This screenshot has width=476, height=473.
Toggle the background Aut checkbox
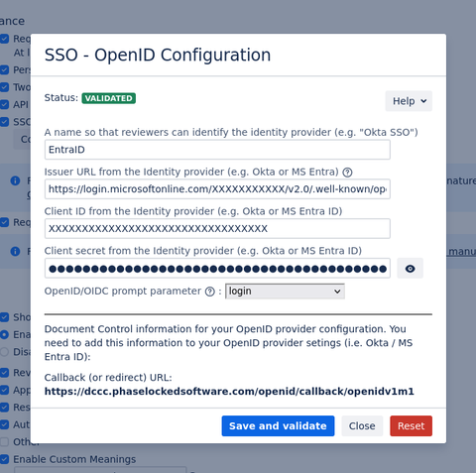4,424
